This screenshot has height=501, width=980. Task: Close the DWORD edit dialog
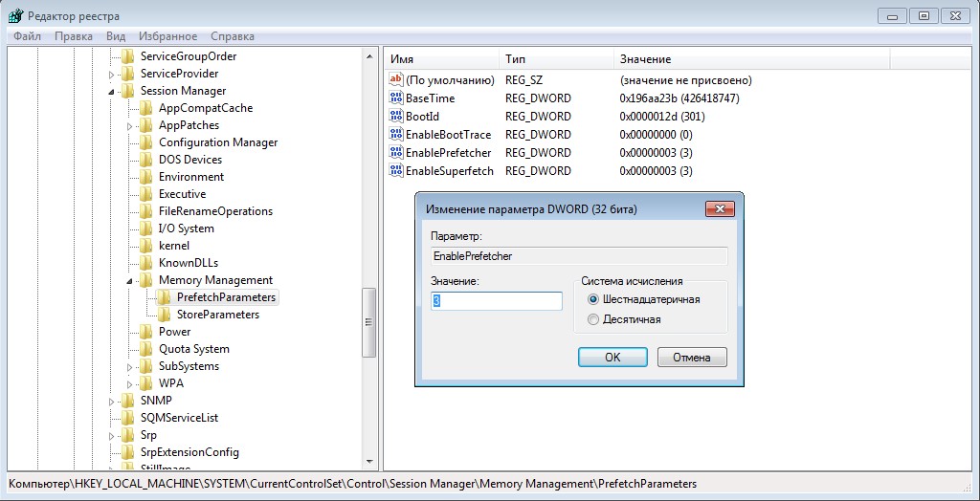[x=720, y=208]
